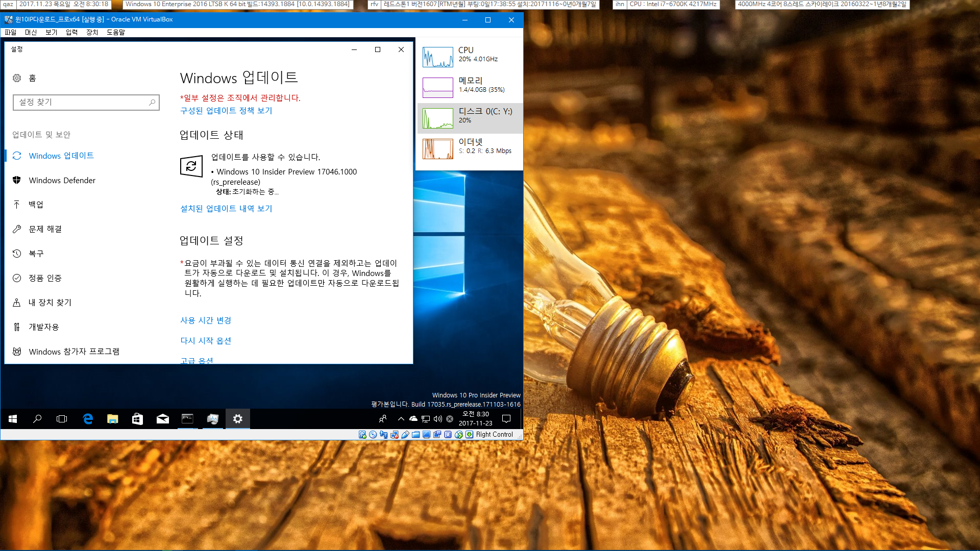Click the VirtualBox recording/screens indicator
Image resolution: width=980 pixels, height=551 pixels.
(x=437, y=435)
